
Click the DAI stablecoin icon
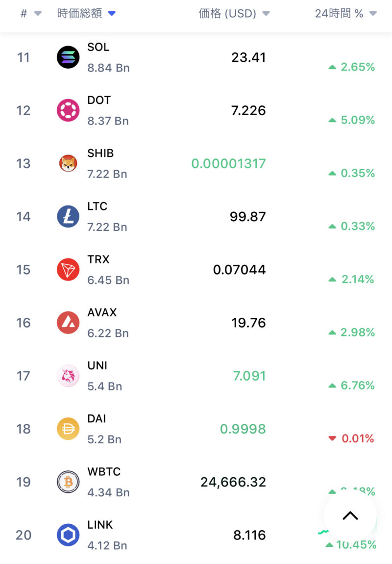(68, 429)
